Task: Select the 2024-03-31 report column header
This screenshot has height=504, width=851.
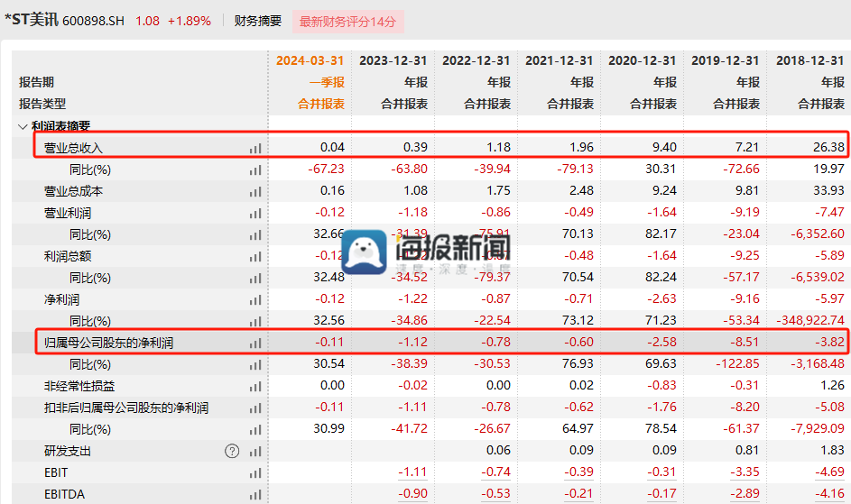Action: [x=310, y=60]
